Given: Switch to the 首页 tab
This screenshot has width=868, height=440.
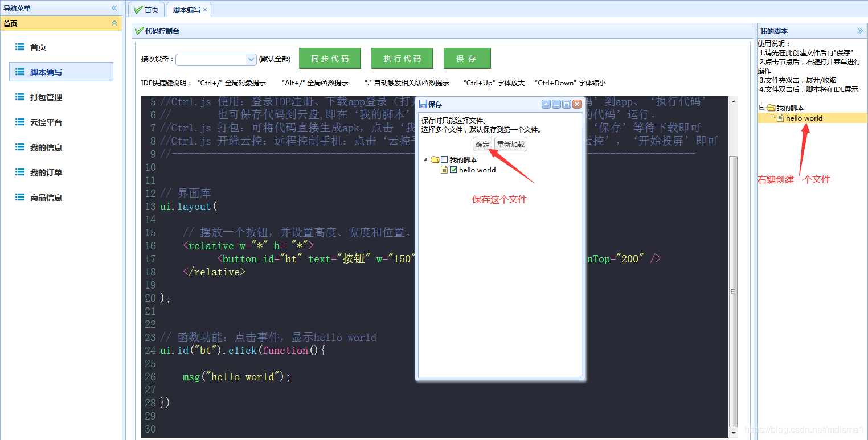Looking at the screenshot, I should [146, 10].
